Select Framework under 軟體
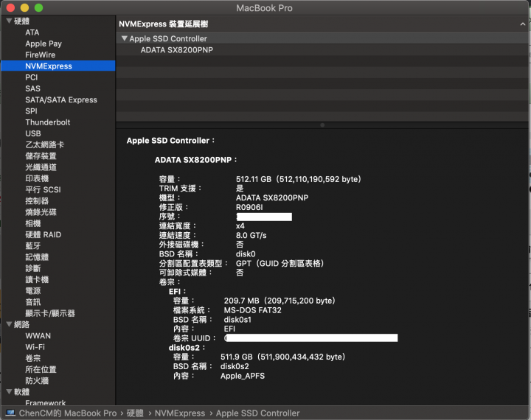This screenshot has width=531, height=420. pos(46,402)
